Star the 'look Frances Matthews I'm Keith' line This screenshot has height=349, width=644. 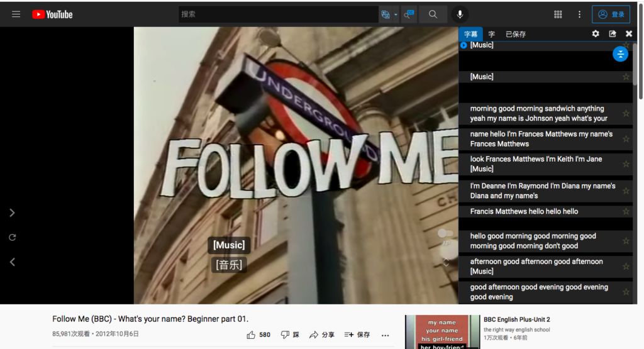[x=626, y=164]
